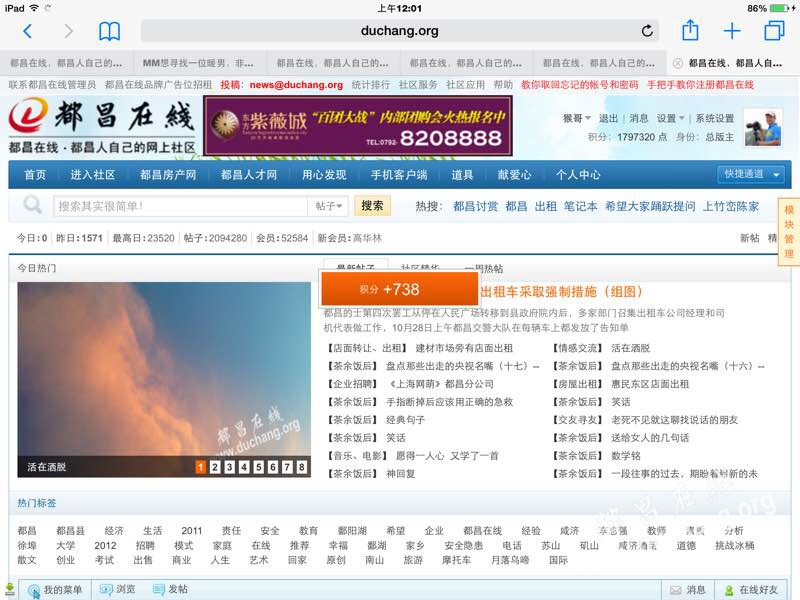Switch to the MM想寻找一位暖男 tab
The height and width of the screenshot is (600, 800).
coord(198,63)
